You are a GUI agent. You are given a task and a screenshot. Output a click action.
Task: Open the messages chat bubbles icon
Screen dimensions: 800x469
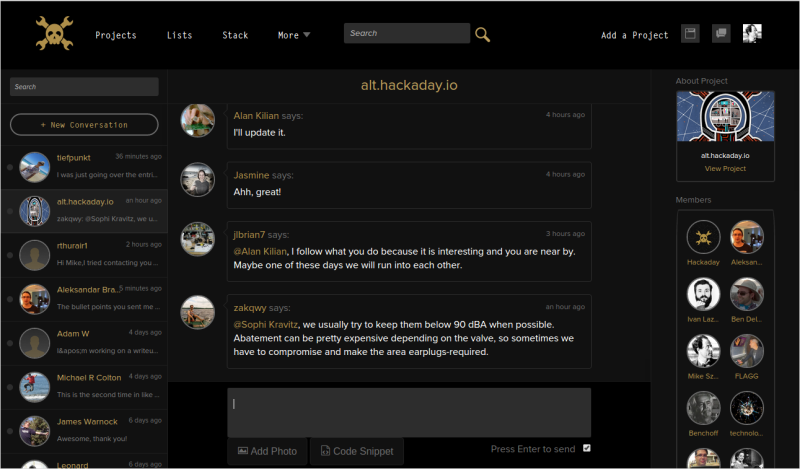point(721,34)
